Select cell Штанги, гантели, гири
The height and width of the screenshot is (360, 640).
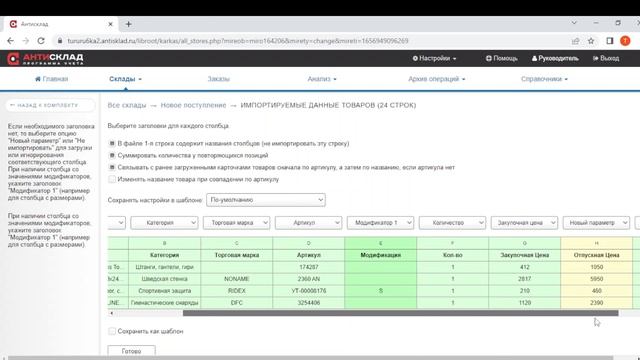coord(164,267)
